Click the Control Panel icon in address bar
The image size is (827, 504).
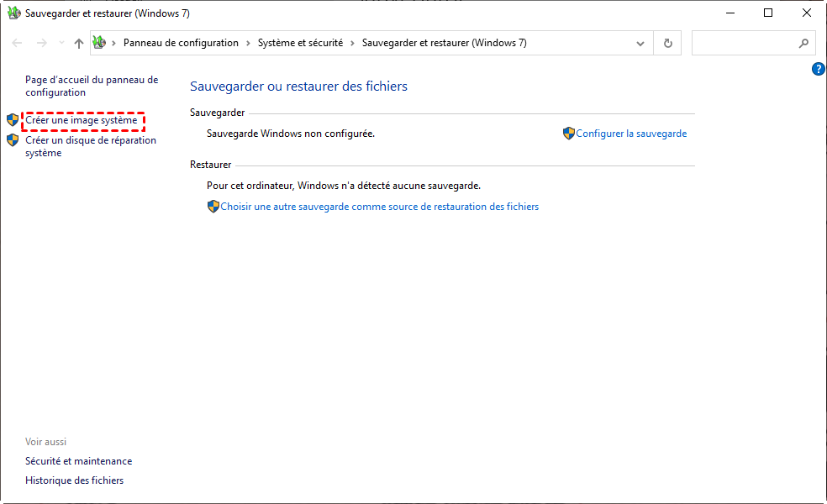[99, 43]
